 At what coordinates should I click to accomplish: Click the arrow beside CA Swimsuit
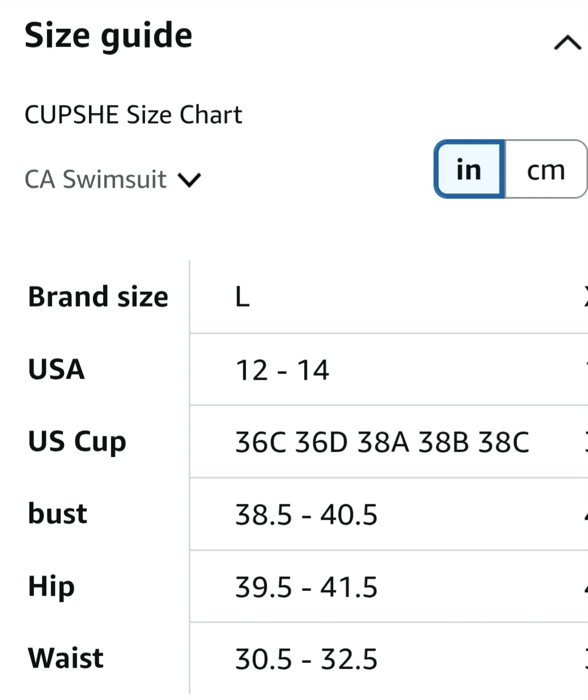point(189,180)
